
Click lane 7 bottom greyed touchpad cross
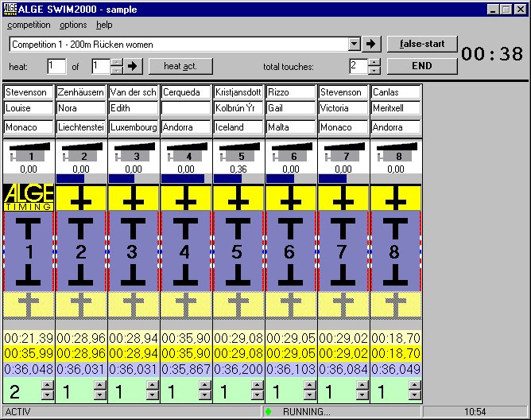(x=343, y=305)
